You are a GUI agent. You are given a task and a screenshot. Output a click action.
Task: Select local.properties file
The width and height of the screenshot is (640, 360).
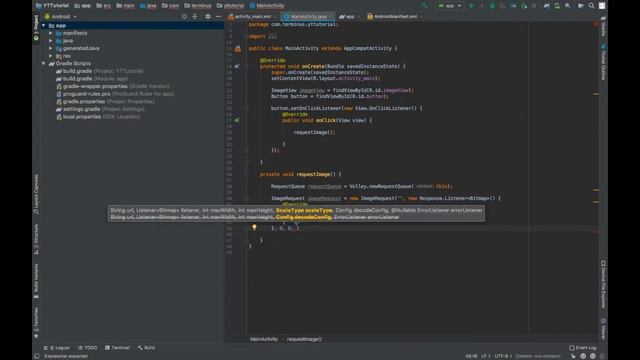tap(98, 117)
